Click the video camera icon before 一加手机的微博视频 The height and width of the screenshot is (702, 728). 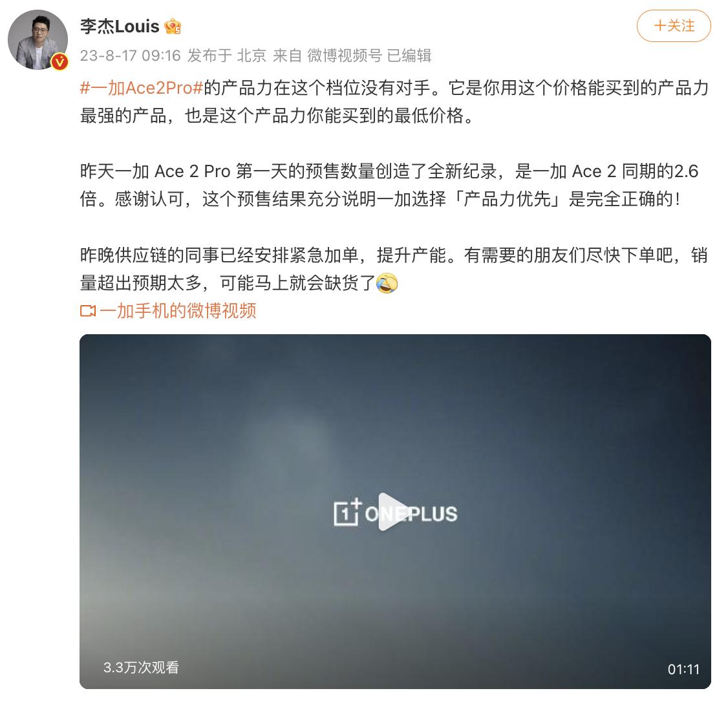coord(88,311)
